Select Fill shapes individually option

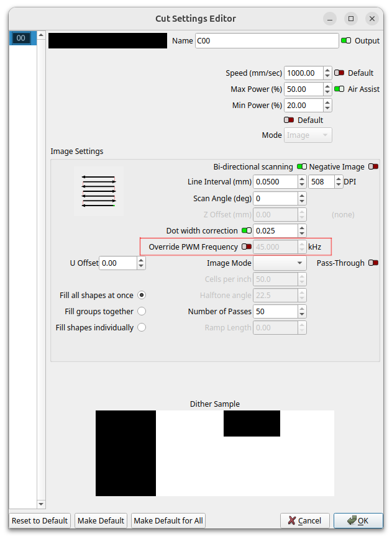click(142, 327)
